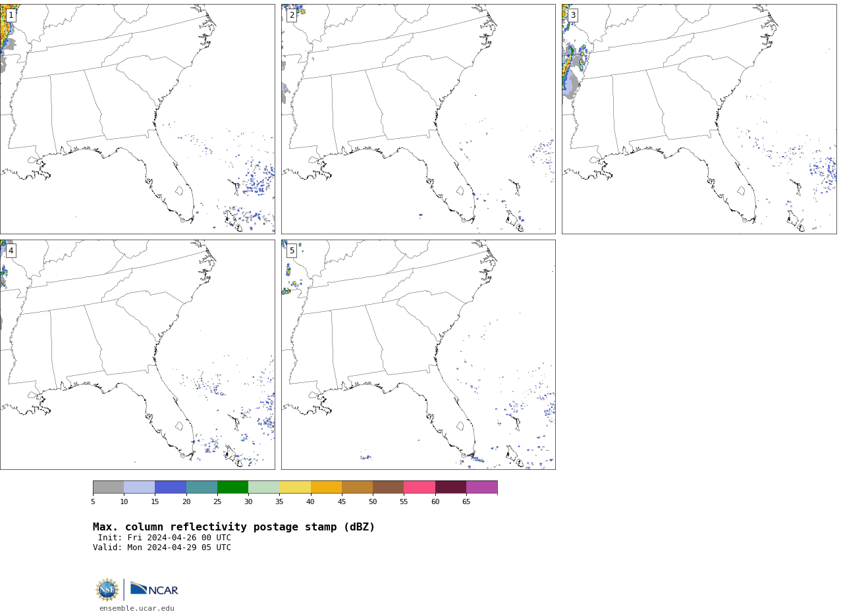Click the number label '1' on first panel
Image resolution: width=843 pixels, height=616 pixels.
(x=11, y=15)
